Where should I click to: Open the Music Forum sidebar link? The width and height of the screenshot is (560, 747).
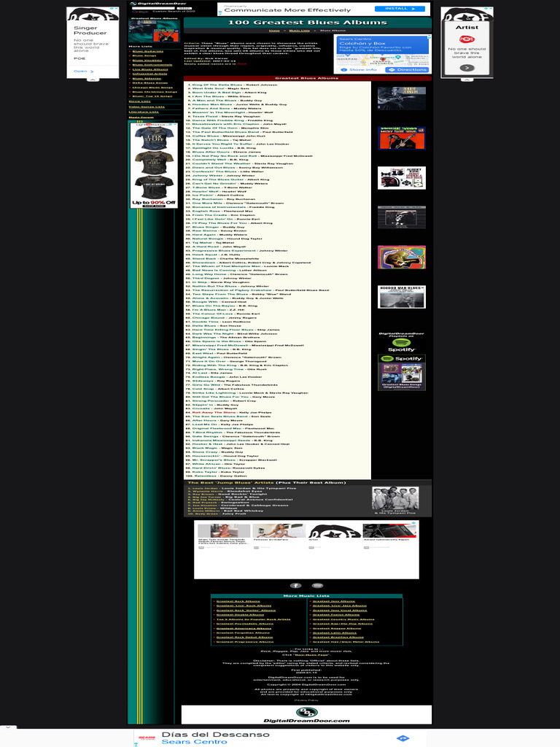[141, 117]
